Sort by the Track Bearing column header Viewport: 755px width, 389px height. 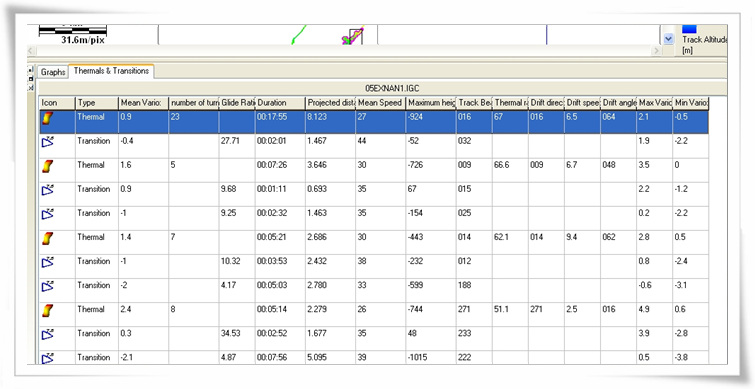pos(474,103)
